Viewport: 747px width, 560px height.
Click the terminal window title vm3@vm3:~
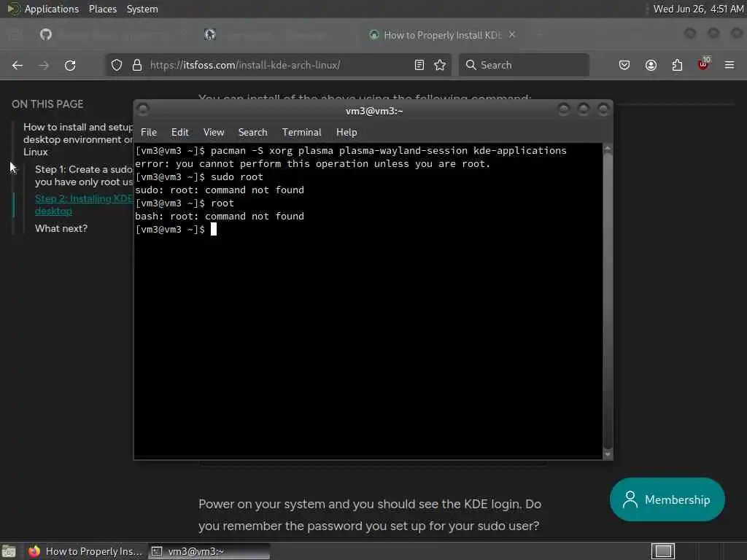click(374, 111)
